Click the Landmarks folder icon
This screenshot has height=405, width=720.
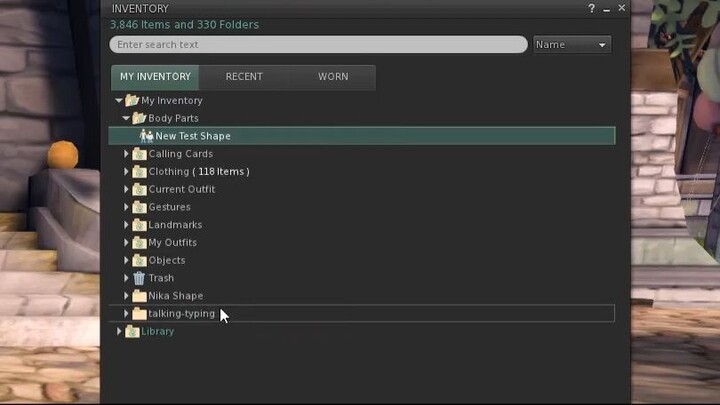click(139, 225)
